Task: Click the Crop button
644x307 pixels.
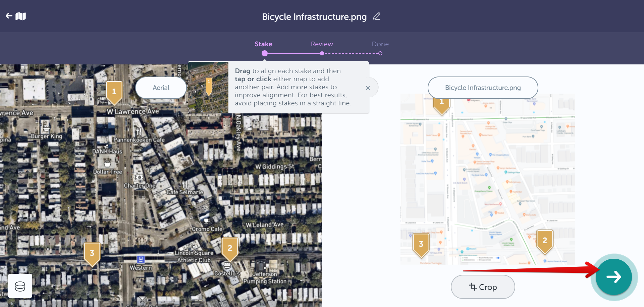Action: [483, 287]
